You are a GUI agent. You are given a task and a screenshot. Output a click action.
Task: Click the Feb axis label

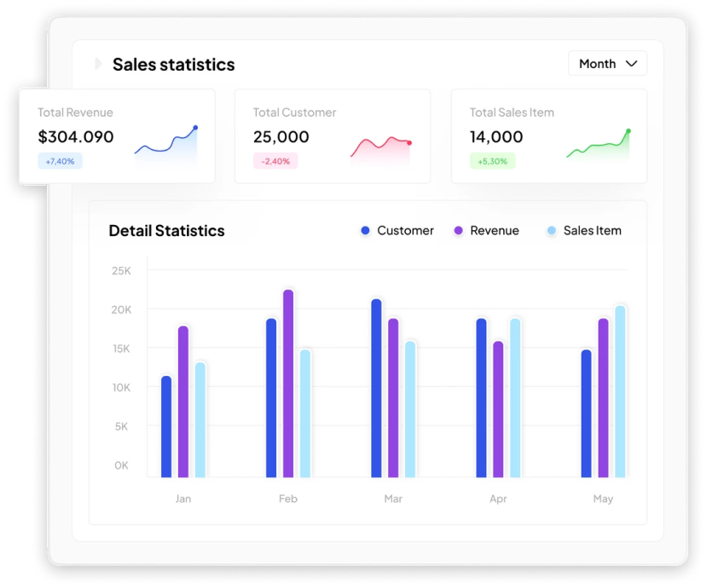(288, 499)
